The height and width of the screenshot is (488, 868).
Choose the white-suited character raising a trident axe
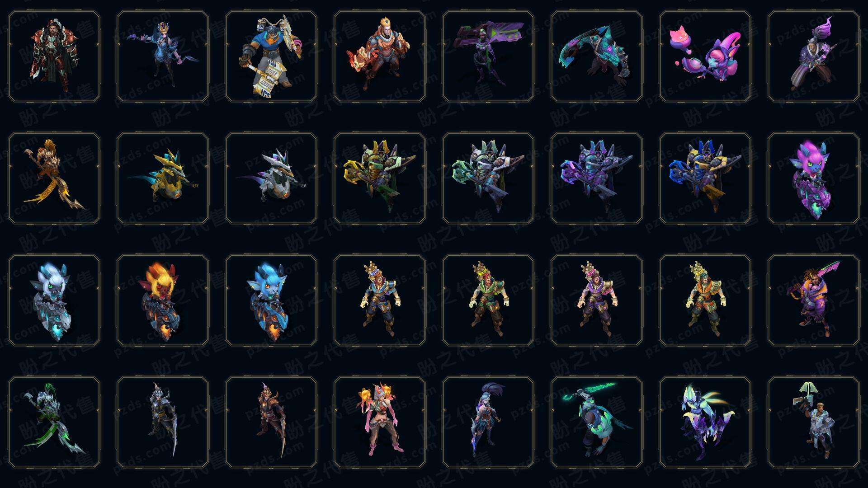[x=814, y=422]
